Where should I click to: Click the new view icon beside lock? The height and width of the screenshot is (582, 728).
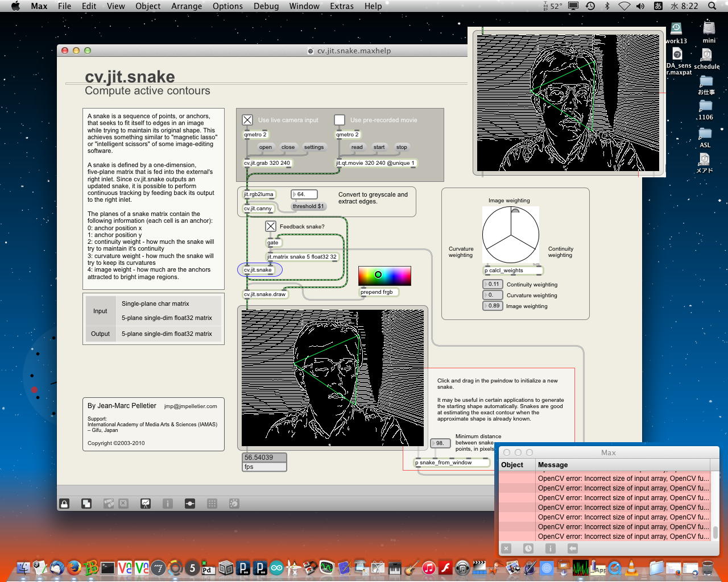(x=86, y=504)
